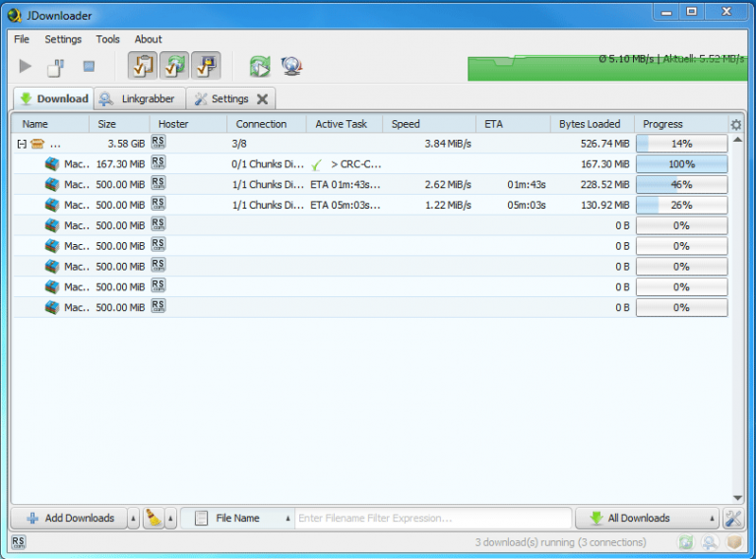This screenshot has height=559, width=756.
Task: Click the Filename Filter Expression field
Action: 433,518
